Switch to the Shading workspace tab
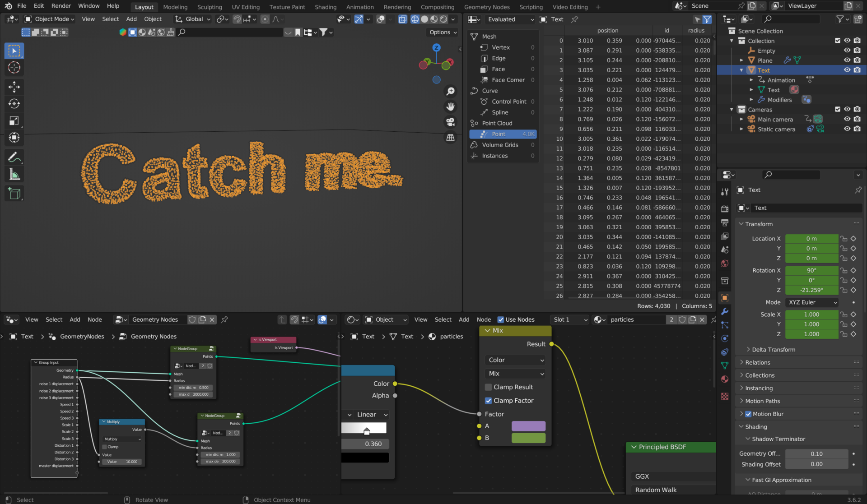867x504 pixels. click(x=325, y=7)
